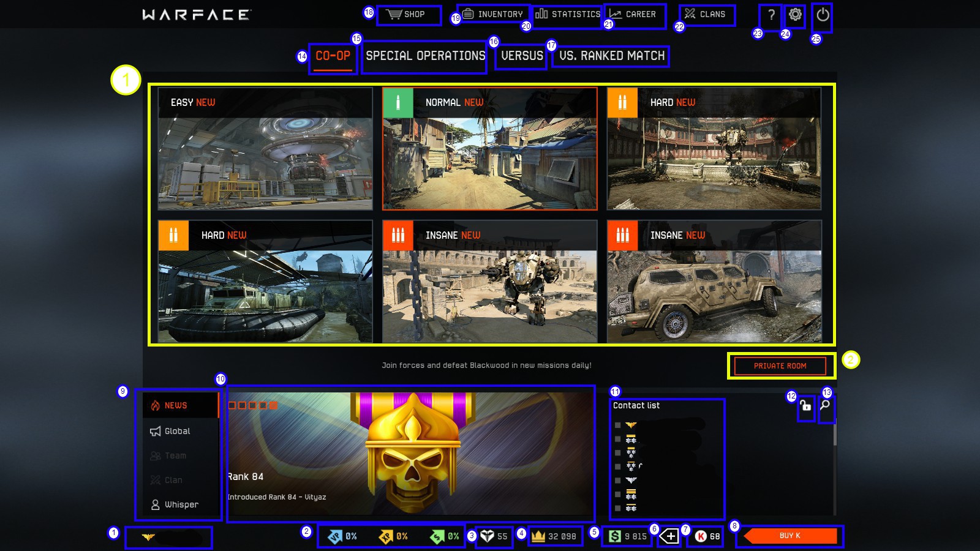The width and height of the screenshot is (980, 551).
Task: Click the contact search magnifier icon
Action: point(826,405)
